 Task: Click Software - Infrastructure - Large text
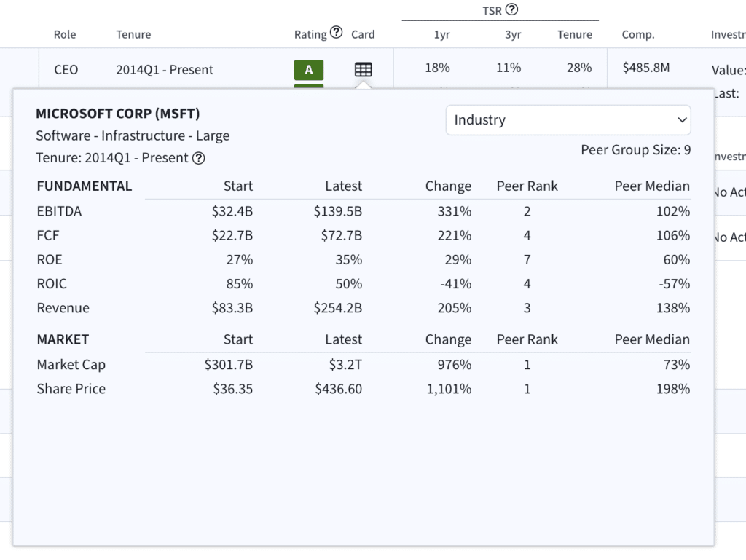coord(133,136)
